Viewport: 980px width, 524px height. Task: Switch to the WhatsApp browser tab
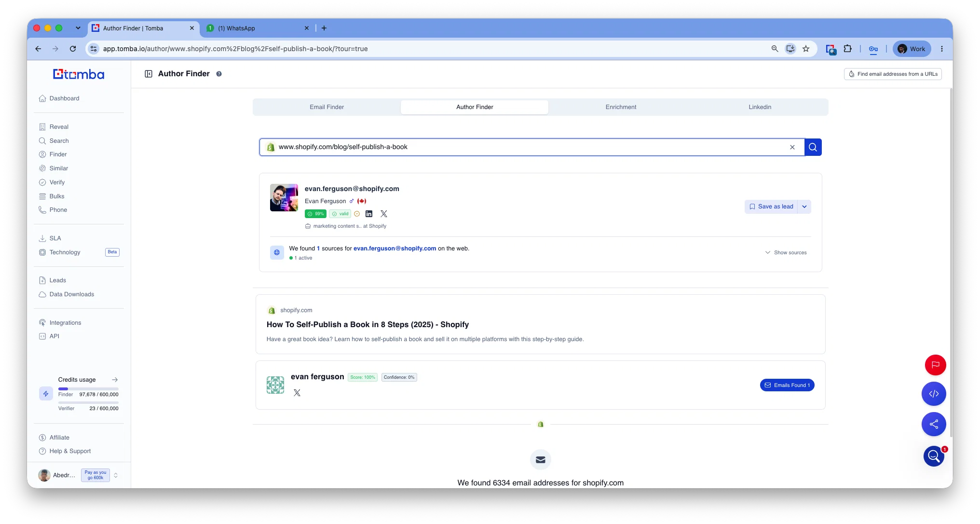(x=258, y=28)
